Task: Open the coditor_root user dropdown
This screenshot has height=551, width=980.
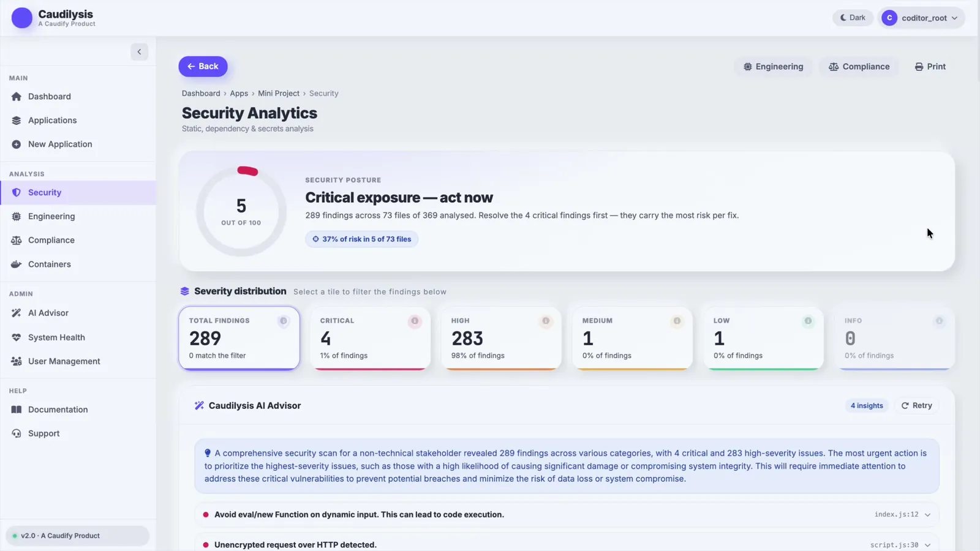Action: click(921, 18)
